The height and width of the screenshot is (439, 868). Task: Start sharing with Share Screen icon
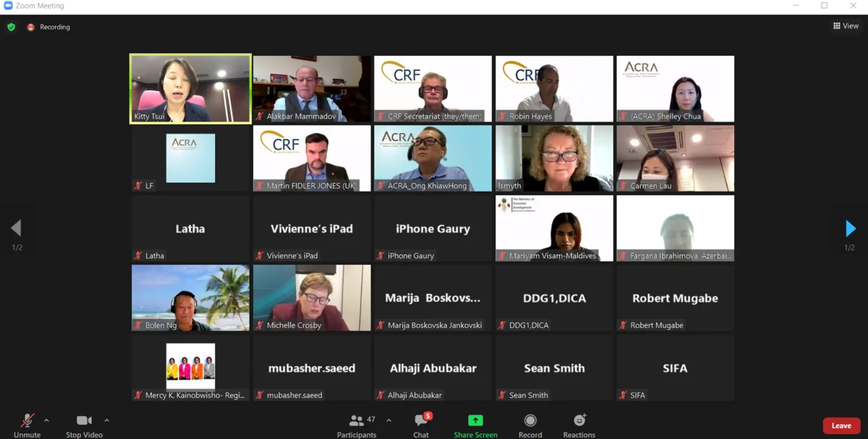[x=475, y=420]
